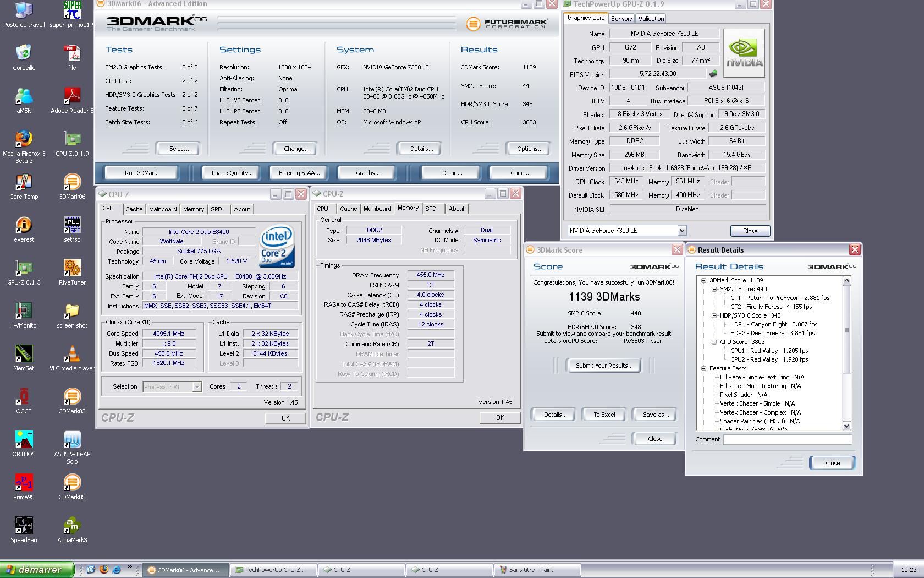
Task: Launch AquaMark3 desktop icon
Action: tap(72, 530)
